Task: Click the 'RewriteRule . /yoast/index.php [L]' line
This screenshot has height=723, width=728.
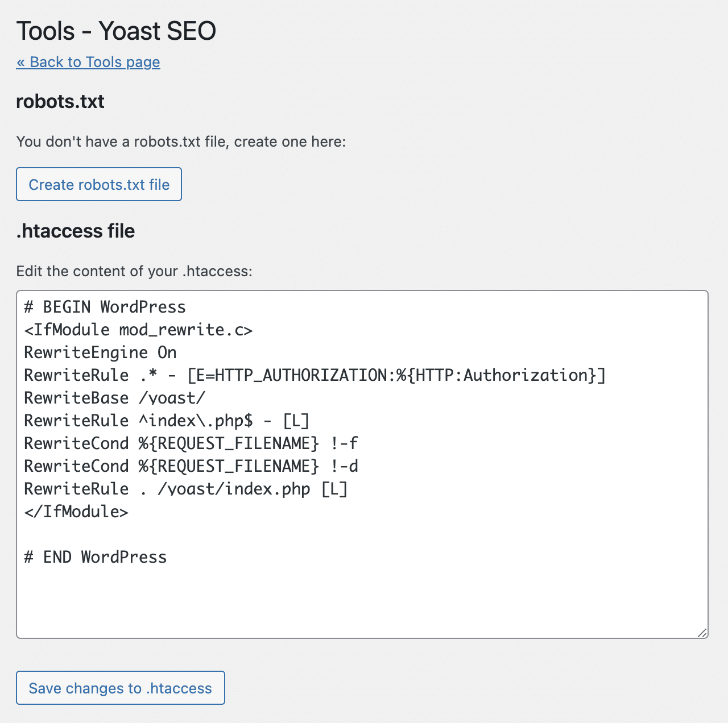Action: pyautogui.click(x=186, y=489)
